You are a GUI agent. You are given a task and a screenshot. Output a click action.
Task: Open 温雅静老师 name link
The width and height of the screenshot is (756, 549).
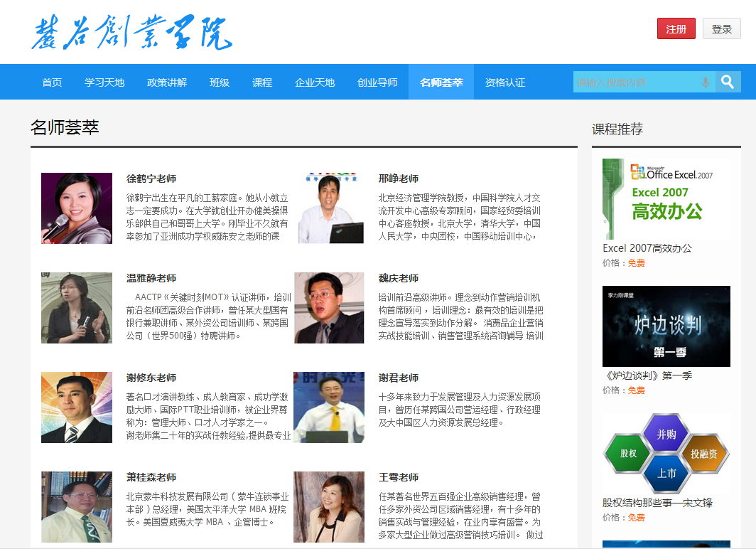pyautogui.click(x=151, y=278)
